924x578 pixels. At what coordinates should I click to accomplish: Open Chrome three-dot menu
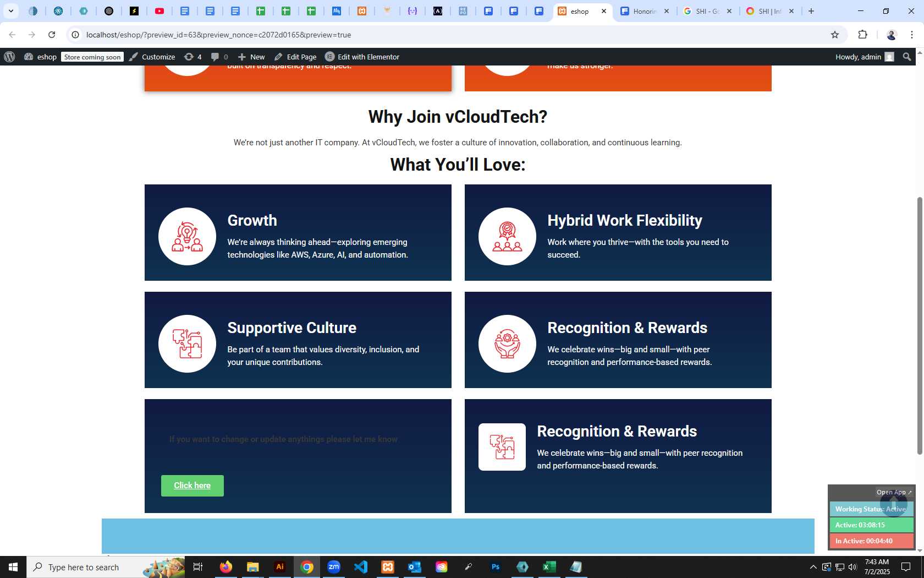click(912, 35)
